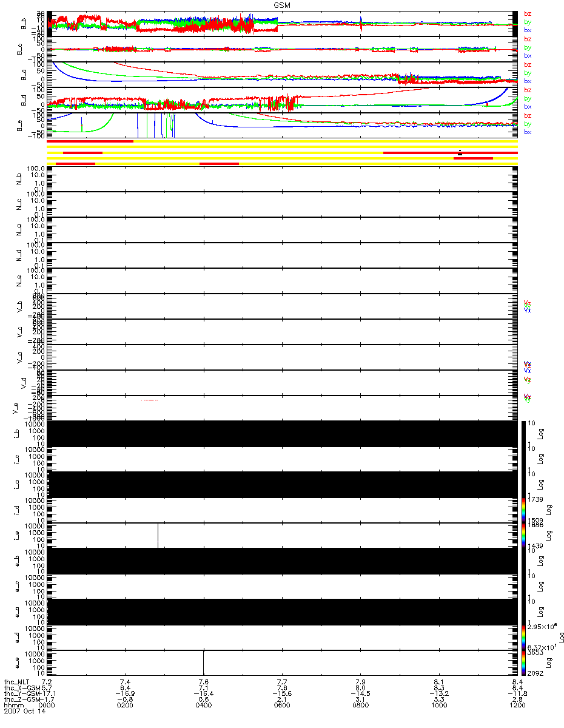Click the 0600 time axis label
This screenshot has height=728, width=564.
tap(281, 706)
